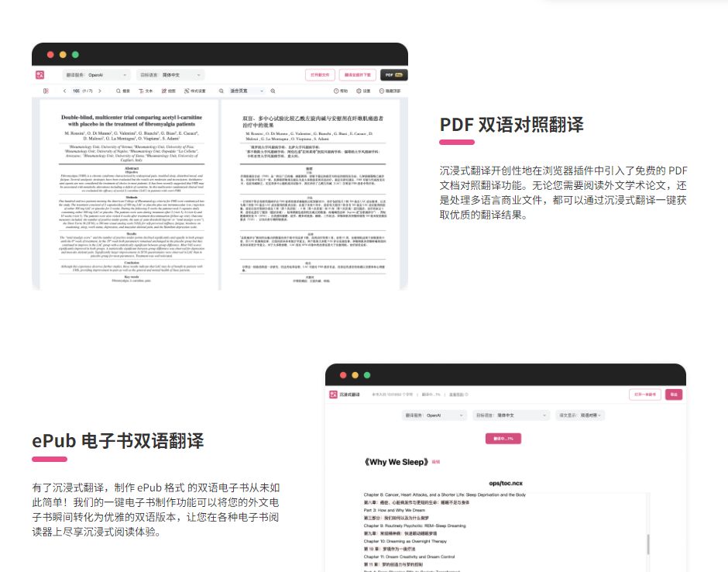Select the text tool in PDF toolbar

[146, 91]
